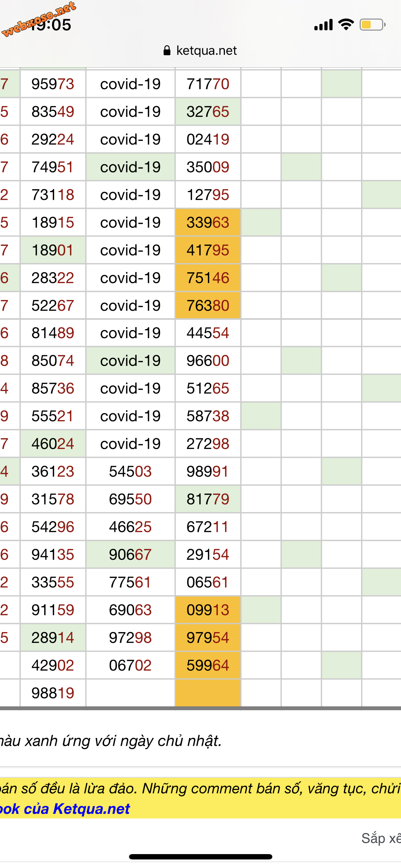Tap the Wi-Fi status icon
401x868 pixels.
[x=346, y=25]
